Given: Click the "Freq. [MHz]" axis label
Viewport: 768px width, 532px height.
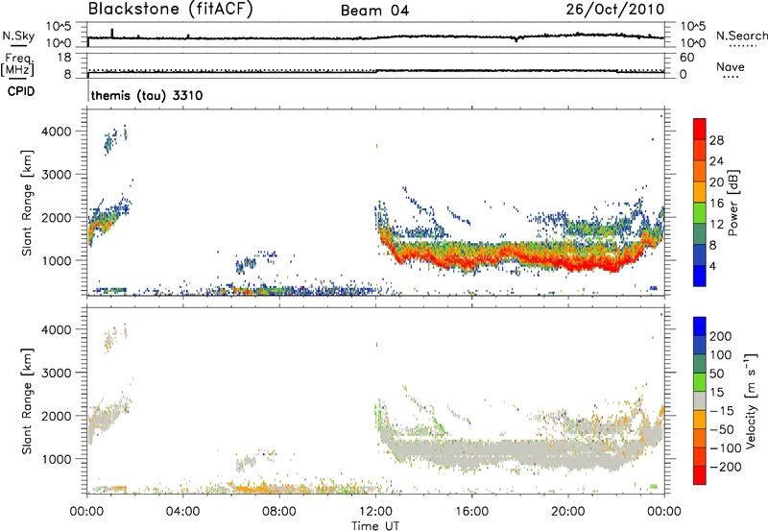Looking at the screenshot, I should (17, 64).
